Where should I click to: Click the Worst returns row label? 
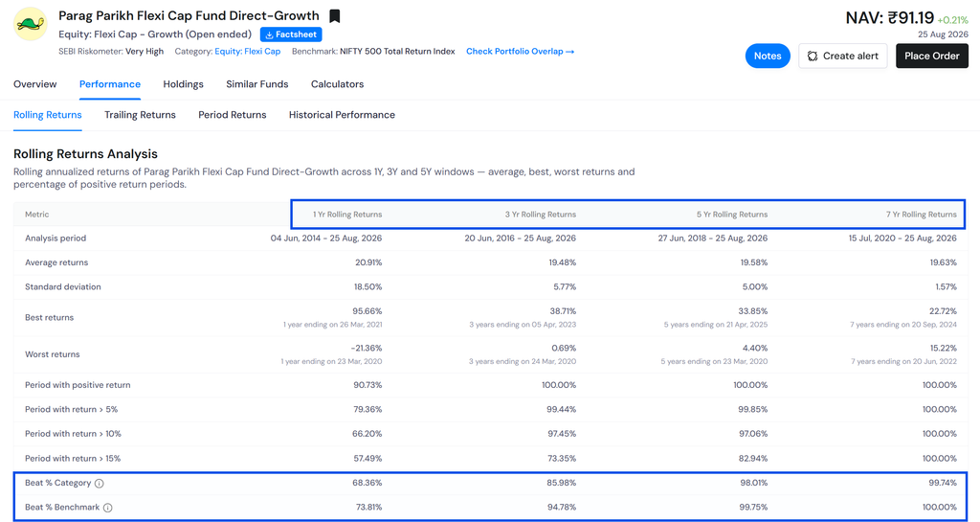pos(53,354)
